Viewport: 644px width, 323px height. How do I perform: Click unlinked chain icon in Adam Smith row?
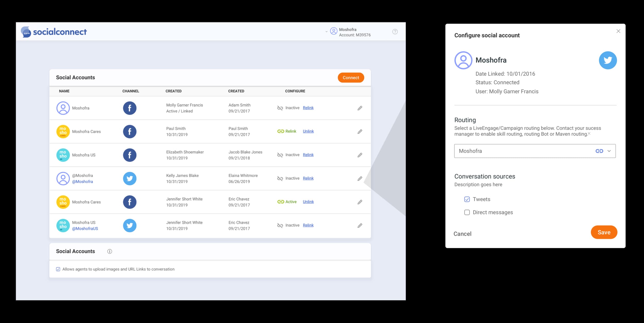(280, 108)
